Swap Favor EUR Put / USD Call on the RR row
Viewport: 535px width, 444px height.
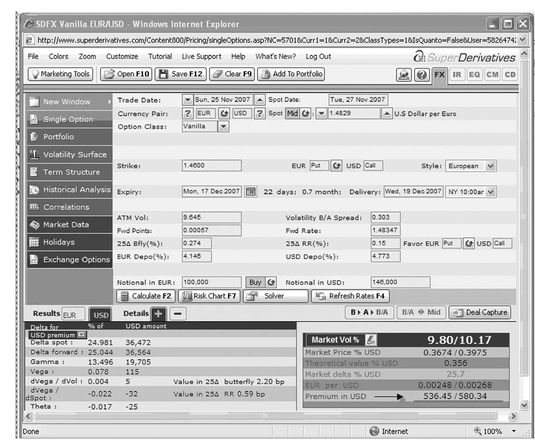point(469,243)
